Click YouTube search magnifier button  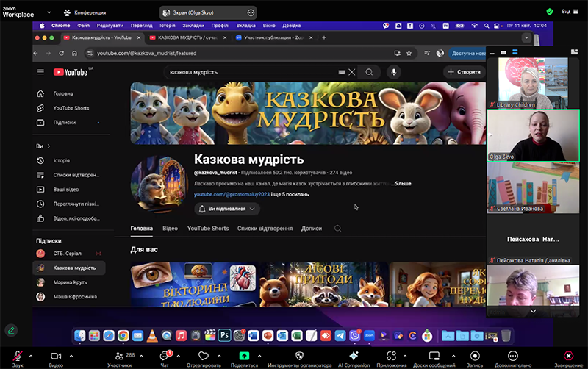tap(369, 72)
